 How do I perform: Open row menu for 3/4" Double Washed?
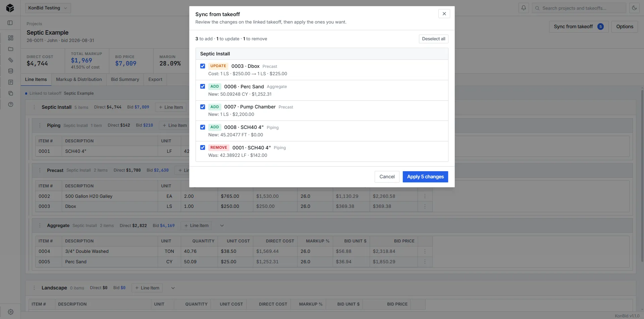(425, 252)
